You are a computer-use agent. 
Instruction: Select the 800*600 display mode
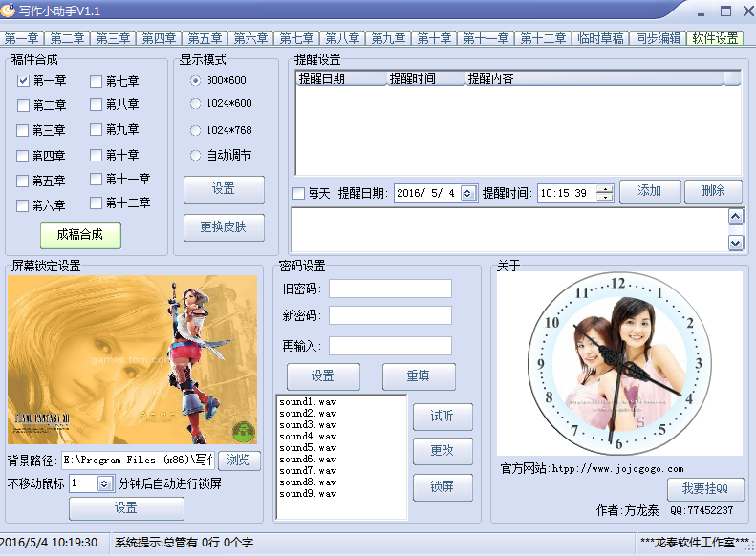click(x=195, y=80)
